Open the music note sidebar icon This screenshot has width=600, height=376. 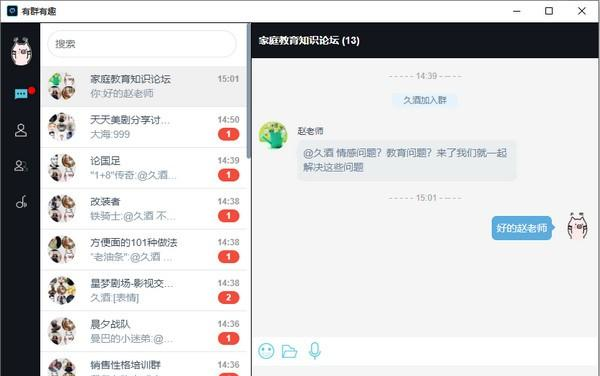click(21, 202)
